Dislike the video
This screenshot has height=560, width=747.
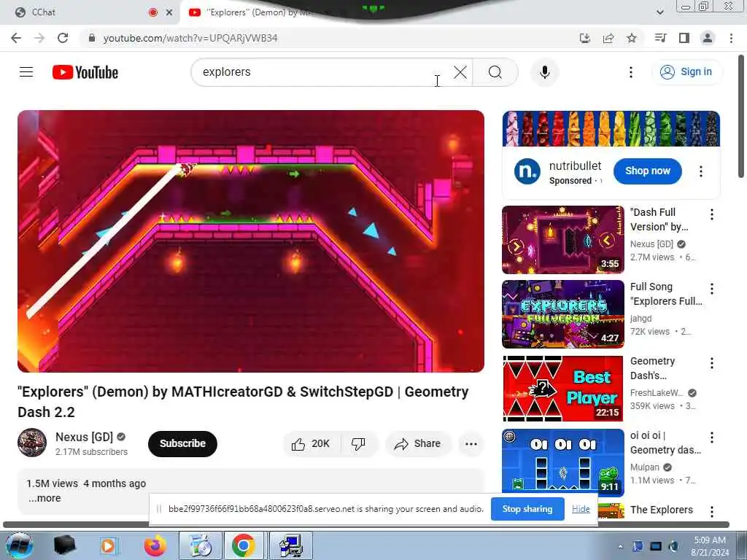pos(358,444)
